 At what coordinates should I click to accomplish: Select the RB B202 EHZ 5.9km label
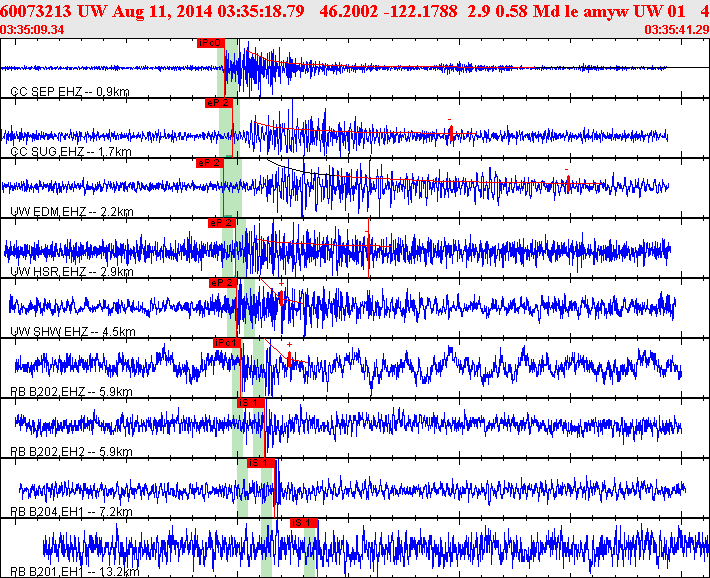pos(71,392)
